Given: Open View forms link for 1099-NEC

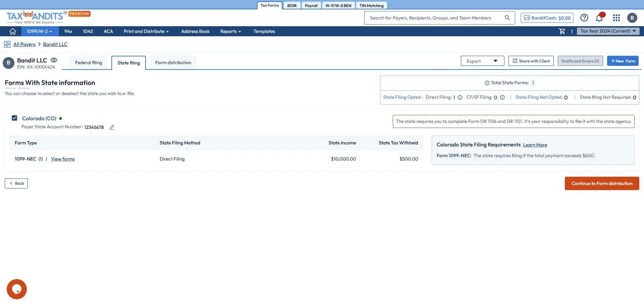Looking at the screenshot, I should point(63,159).
